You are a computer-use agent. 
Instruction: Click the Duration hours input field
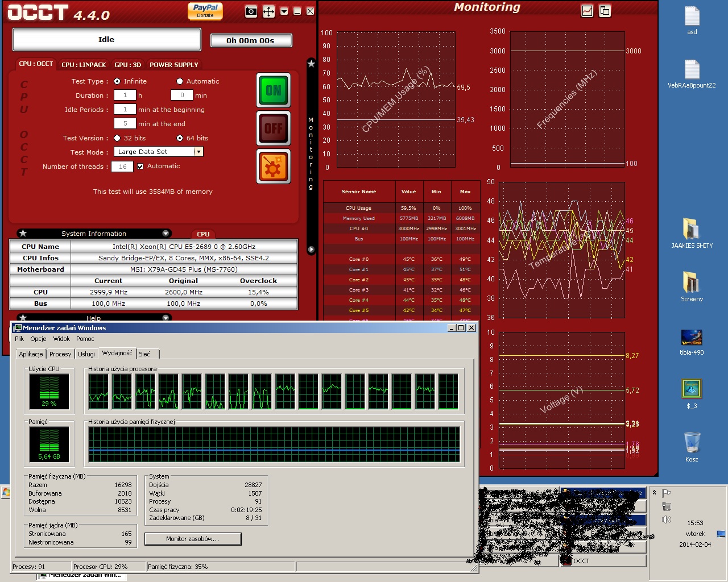125,95
